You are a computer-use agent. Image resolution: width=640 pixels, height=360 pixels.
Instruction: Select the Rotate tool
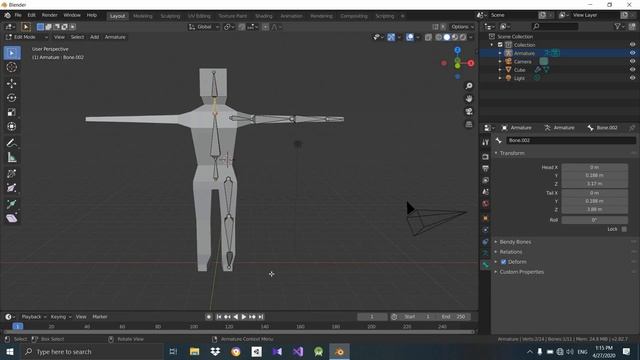click(11, 98)
